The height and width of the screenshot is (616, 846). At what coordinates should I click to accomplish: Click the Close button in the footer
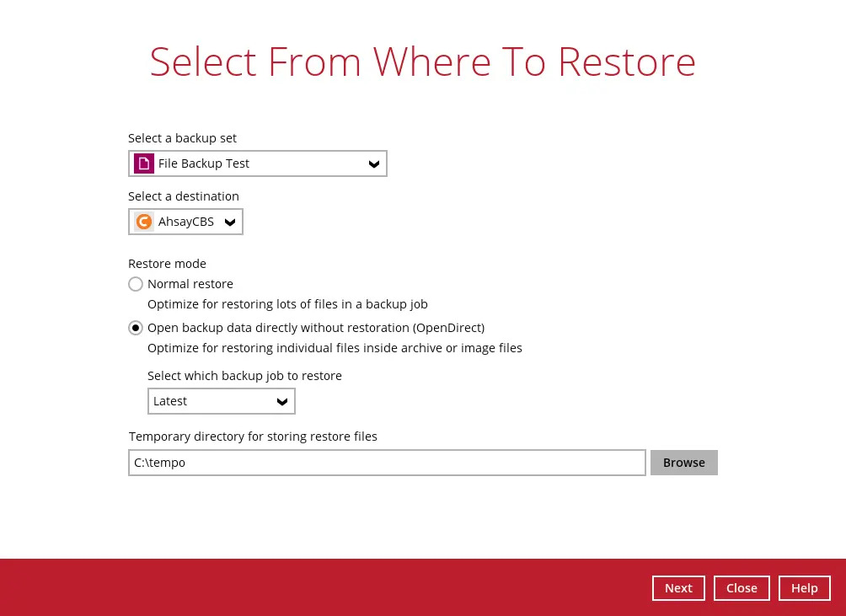pyautogui.click(x=742, y=588)
